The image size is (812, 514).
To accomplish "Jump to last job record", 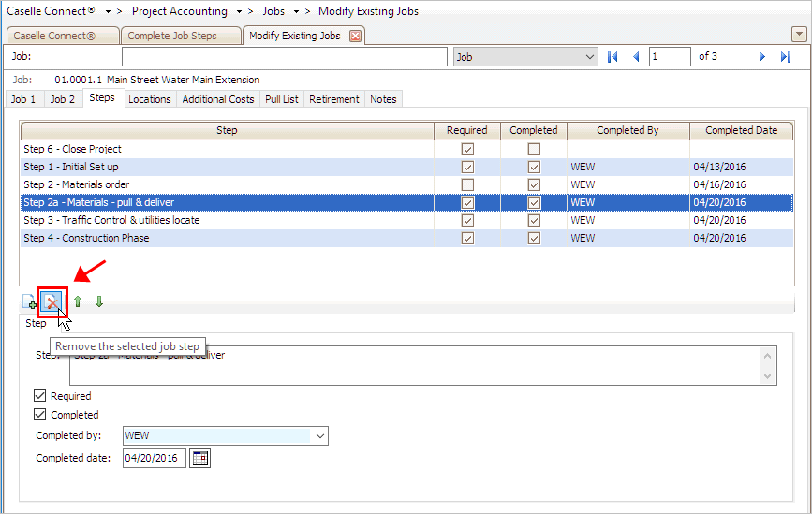I will 786,57.
